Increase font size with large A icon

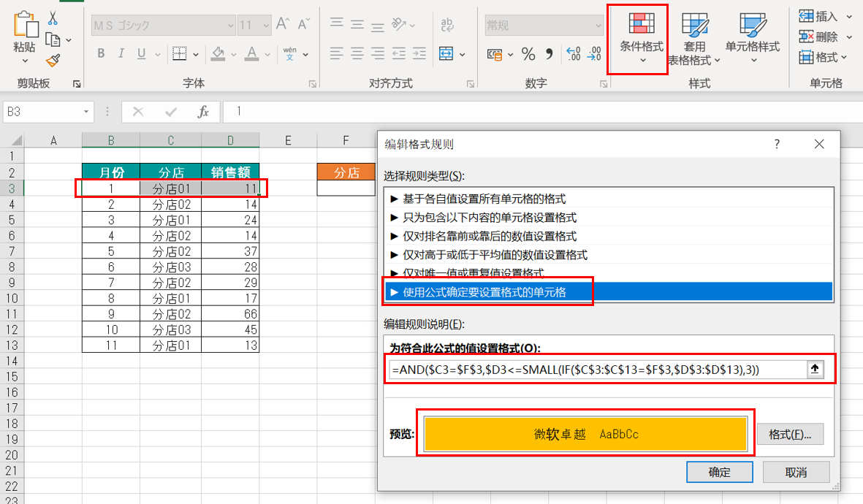pyautogui.click(x=283, y=24)
